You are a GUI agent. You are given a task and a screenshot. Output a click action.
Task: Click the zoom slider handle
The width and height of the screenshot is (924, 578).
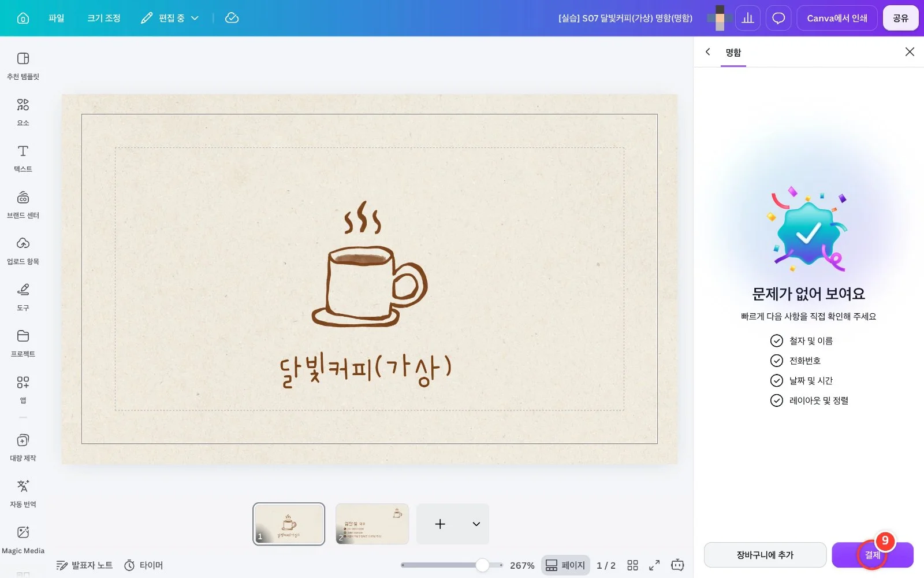(482, 565)
